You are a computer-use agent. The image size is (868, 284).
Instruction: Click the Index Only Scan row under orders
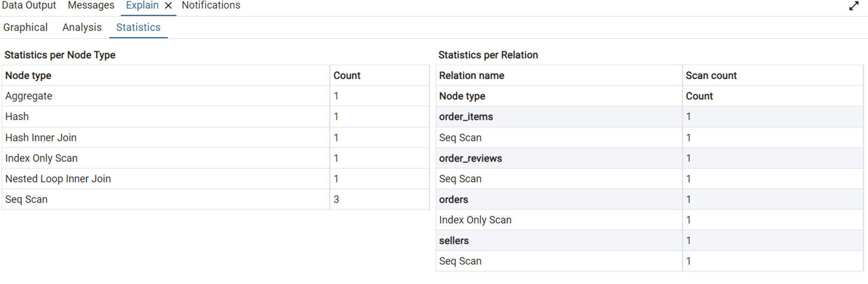tap(475, 220)
